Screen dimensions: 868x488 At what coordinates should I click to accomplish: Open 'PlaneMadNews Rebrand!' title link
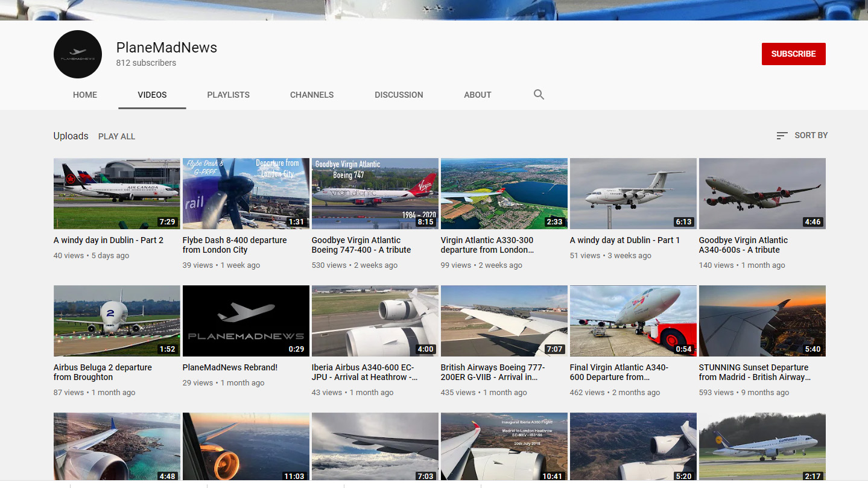[230, 367]
